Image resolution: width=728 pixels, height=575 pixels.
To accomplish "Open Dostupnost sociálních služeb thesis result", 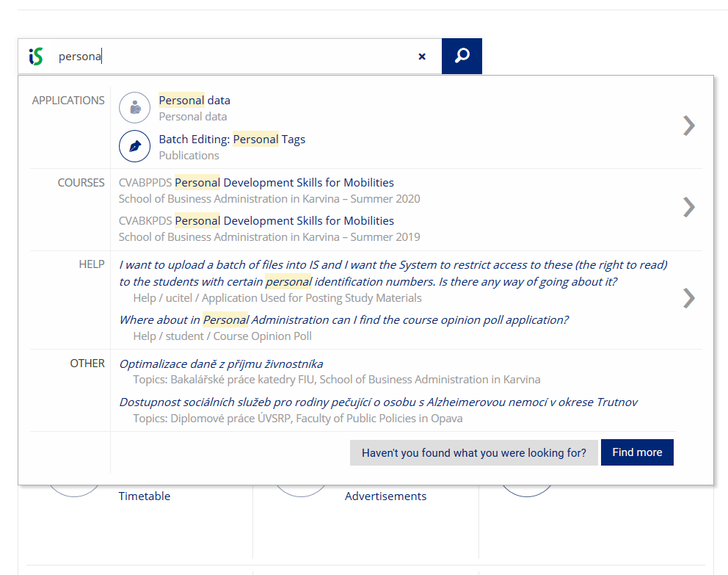I will [x=378, y=402].
